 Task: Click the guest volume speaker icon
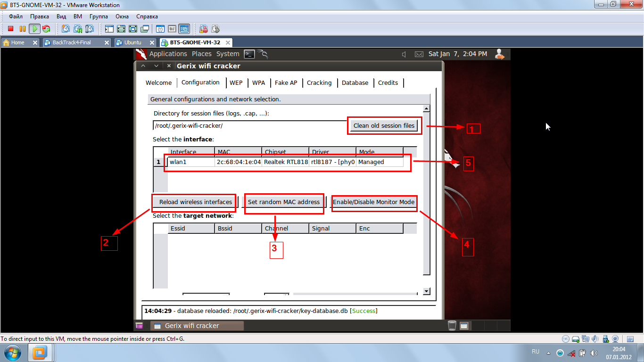pos(404,54)
